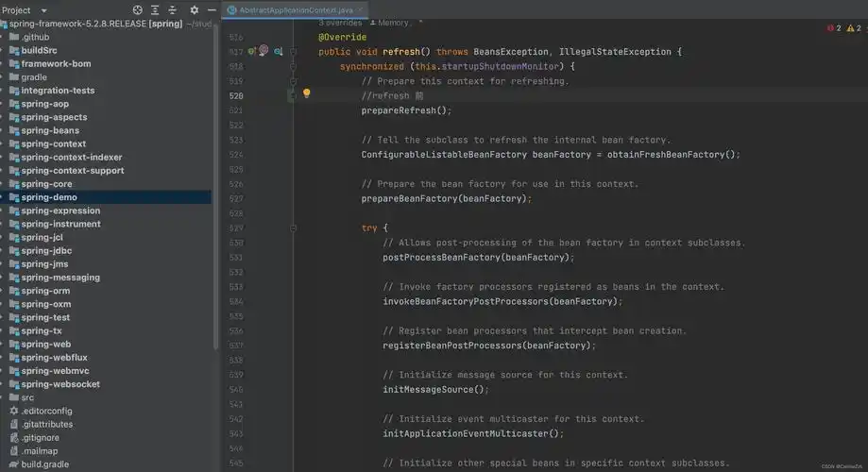The height and width of the screenshot is (472, 868).
Task: Hide the Project tool window
Action: (211, 9)
